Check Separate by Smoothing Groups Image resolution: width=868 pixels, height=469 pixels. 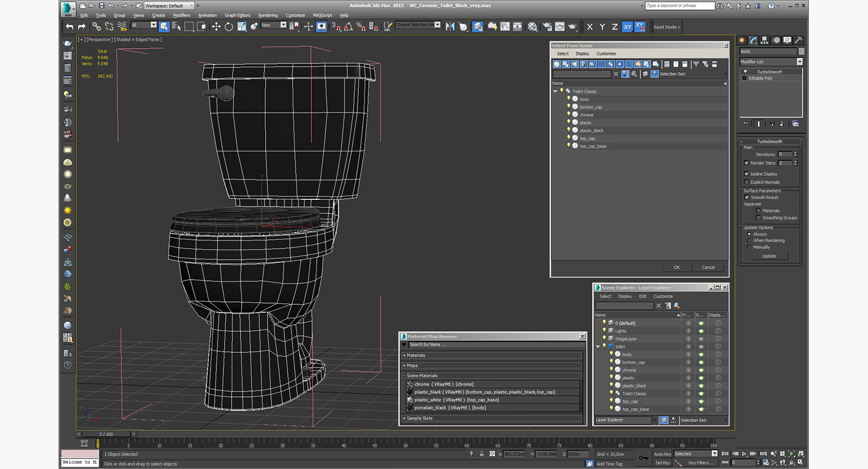pos(758,217)
